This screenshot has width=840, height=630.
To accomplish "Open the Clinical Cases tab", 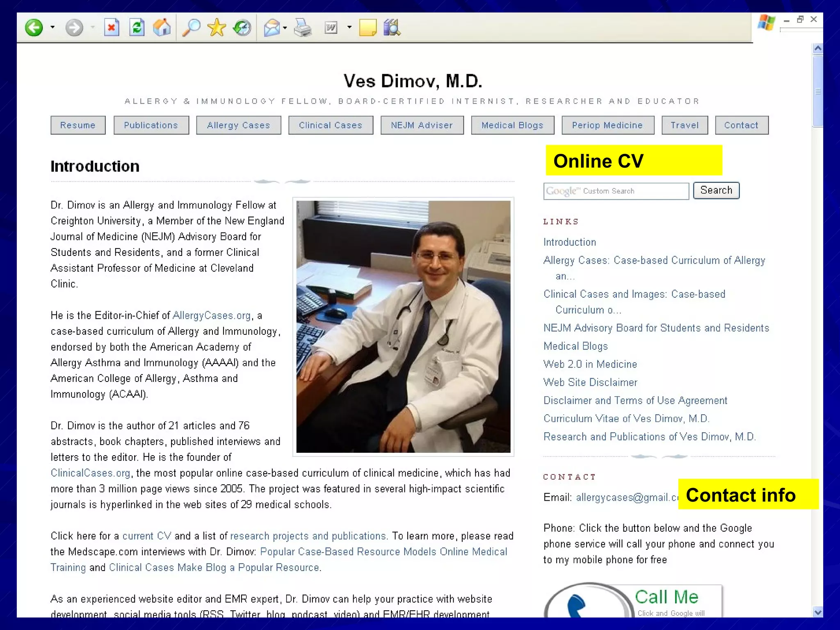I will click(x=331, y=125).
